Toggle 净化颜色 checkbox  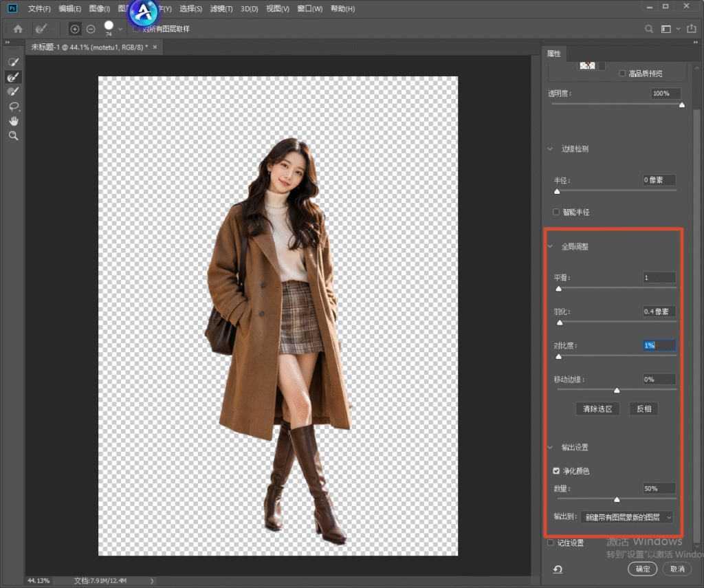(x=556, y=471)
